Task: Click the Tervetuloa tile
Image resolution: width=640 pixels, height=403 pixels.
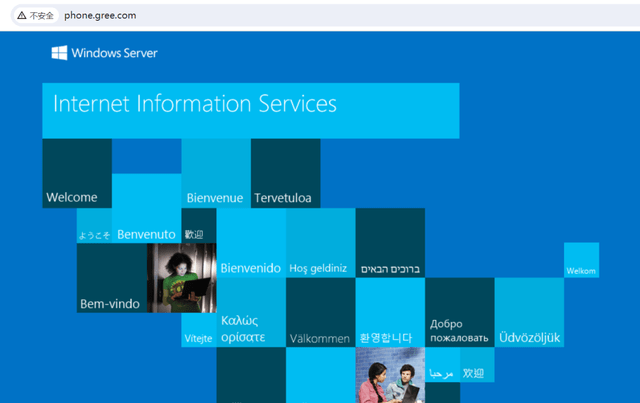Action: (x=285, y=173)
